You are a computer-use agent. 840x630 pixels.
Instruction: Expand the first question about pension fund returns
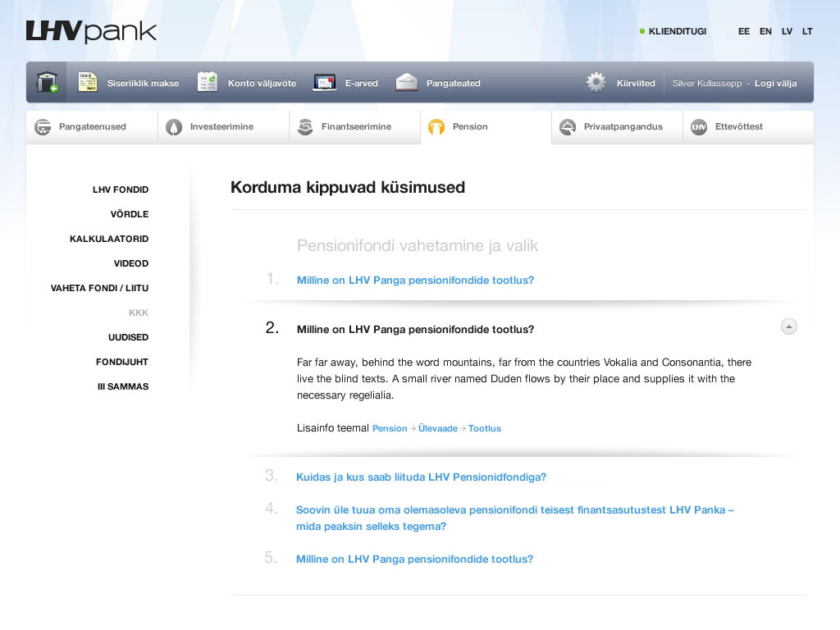coord(415,280)
